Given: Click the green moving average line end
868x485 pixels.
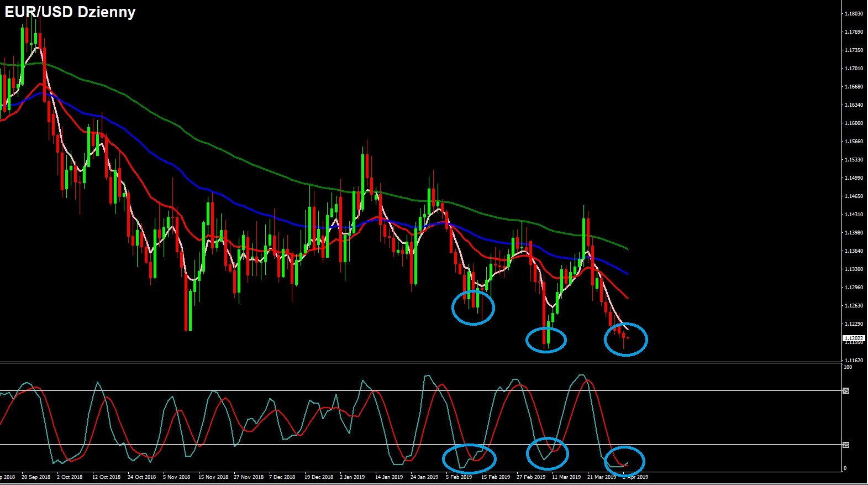Looking at the screenshot, I should coord(627,249).
